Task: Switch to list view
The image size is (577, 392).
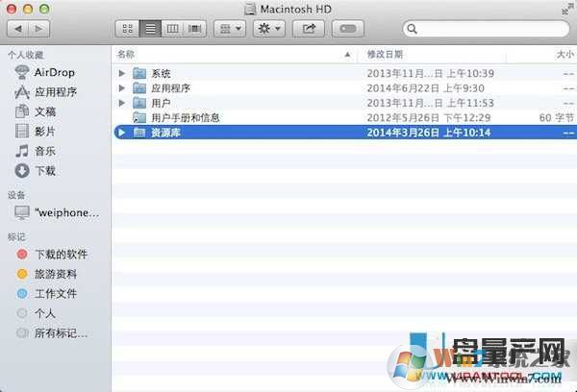Action: coord(151,29)
